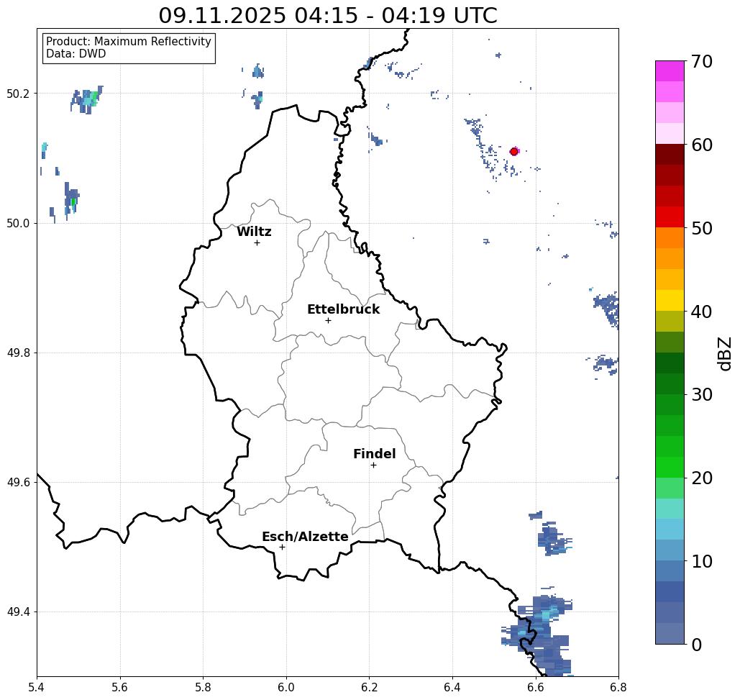Click the 70 label on the dBZ colorbar

pos(701,61)
